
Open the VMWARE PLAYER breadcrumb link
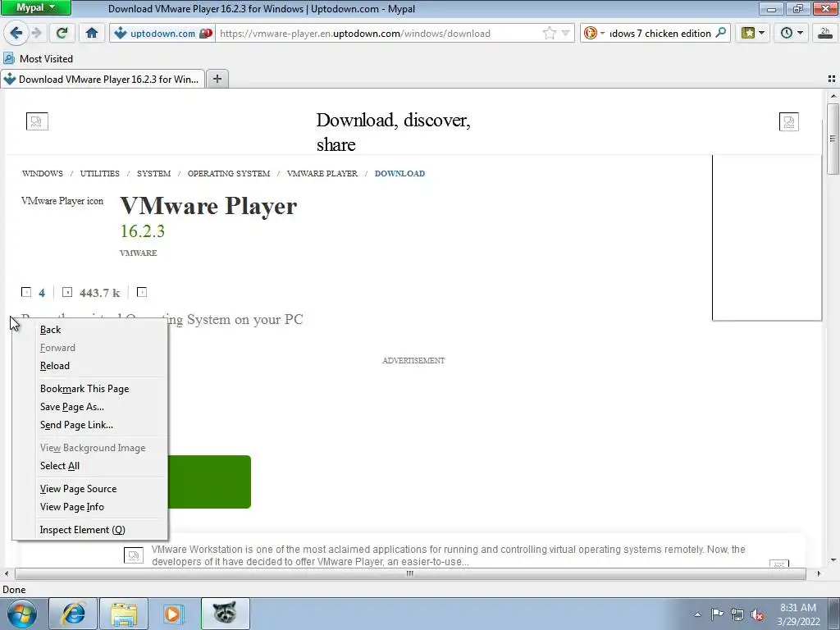coord(322,174)
